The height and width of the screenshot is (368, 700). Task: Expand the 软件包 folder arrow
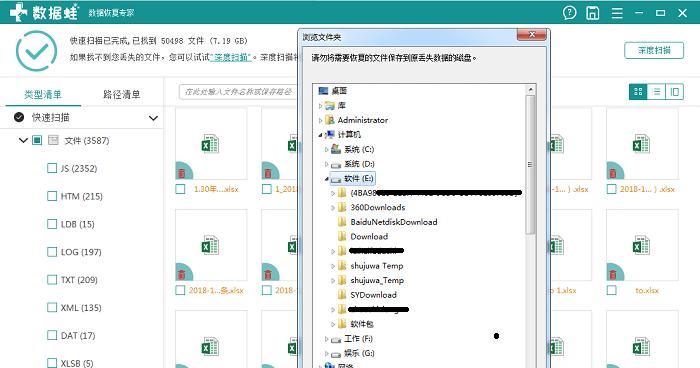point(333,324)
